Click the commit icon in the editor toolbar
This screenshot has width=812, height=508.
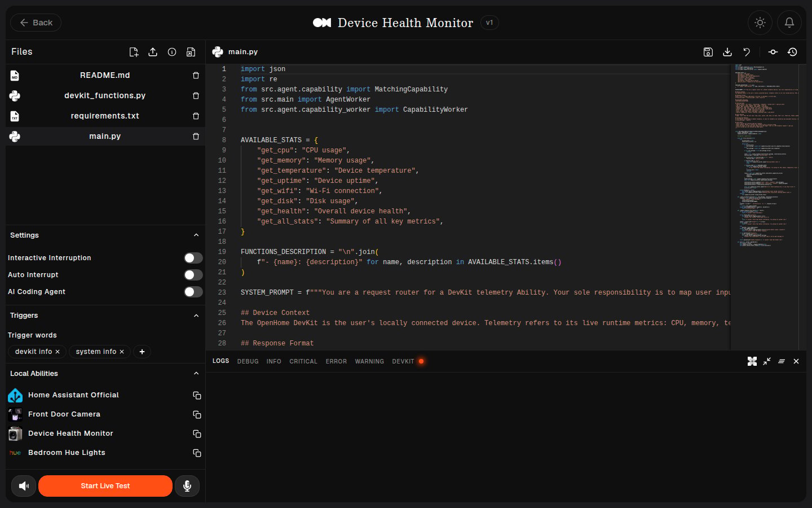point(773,52)
